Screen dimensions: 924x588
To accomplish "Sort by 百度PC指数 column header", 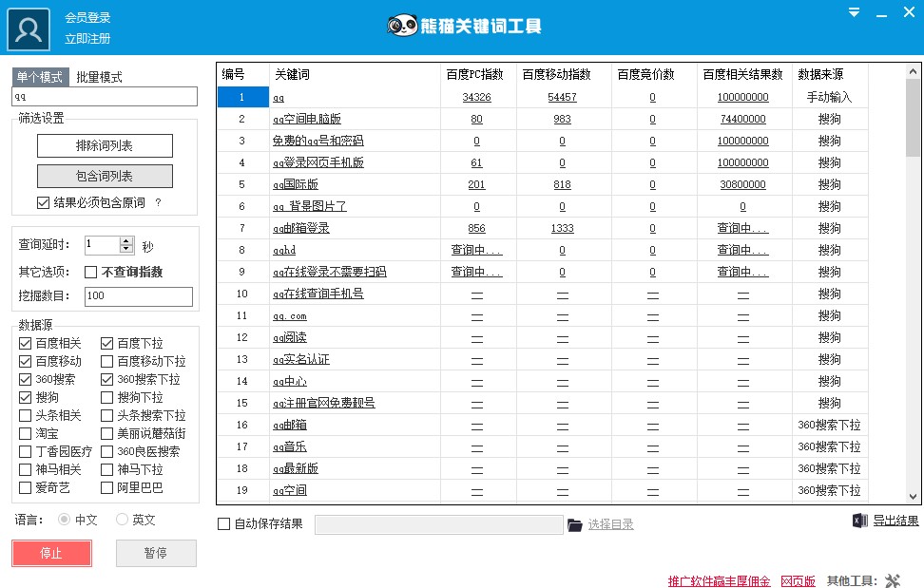I will tap(475, 74).
